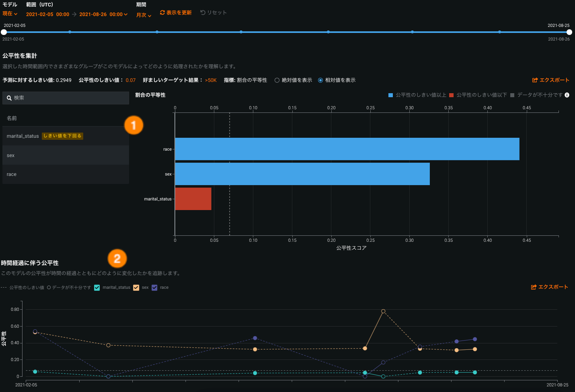The width and height of the screenshot is (575, 392).
Task: Click the red marital_status bar in chart
Action: click(193, 199)
